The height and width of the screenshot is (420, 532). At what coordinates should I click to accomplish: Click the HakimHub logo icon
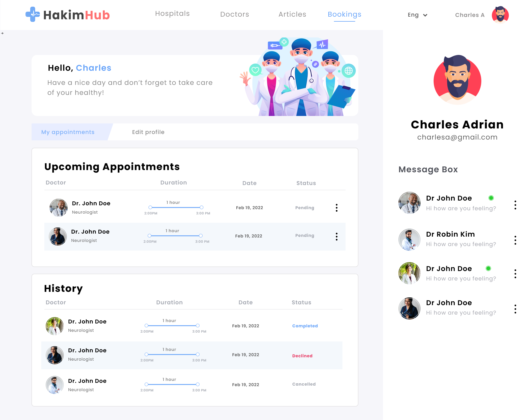pos(33,14)
